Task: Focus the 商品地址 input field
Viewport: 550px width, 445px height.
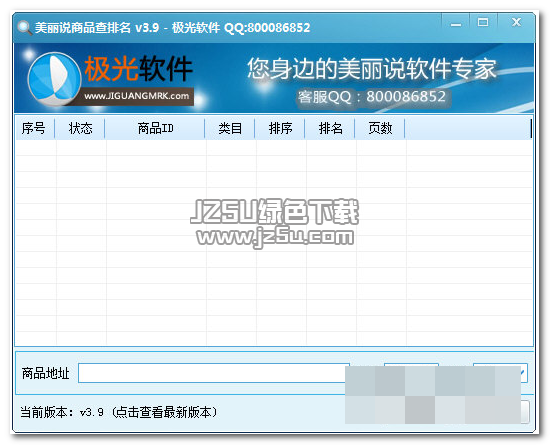Action: tap(214, 373)
